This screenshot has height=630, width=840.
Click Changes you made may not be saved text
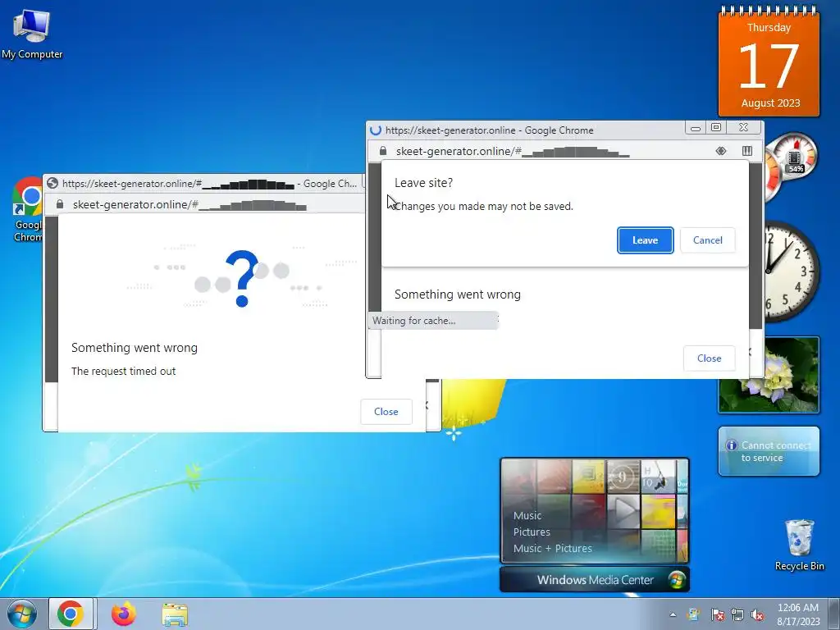tap(484, 206)
